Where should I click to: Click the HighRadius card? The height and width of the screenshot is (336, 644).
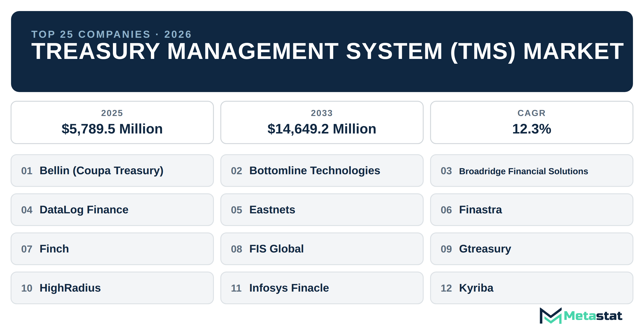112,288
